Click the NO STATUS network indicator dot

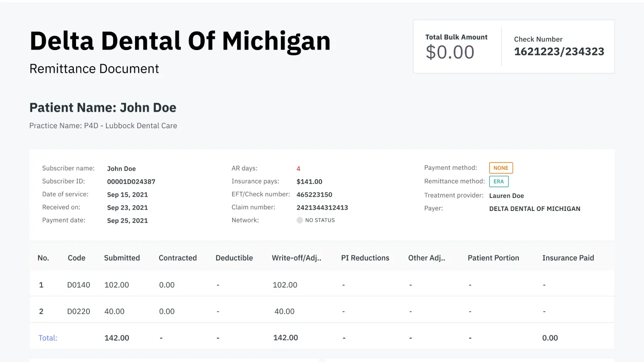click(300, 220)
